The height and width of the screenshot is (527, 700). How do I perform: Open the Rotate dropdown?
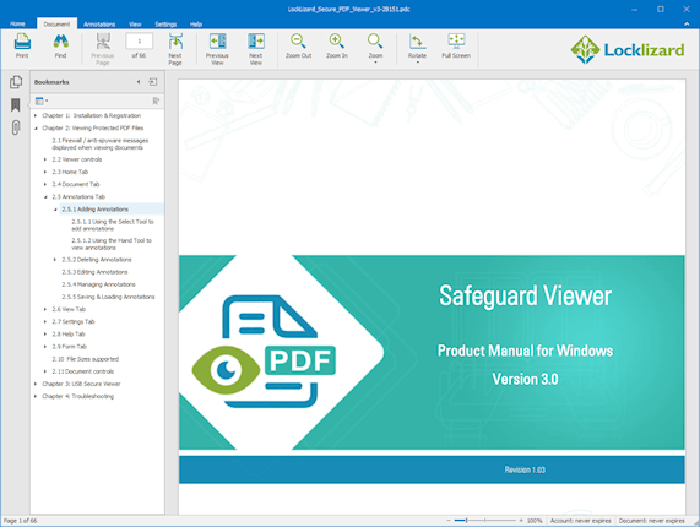click(x=417, y=48)
